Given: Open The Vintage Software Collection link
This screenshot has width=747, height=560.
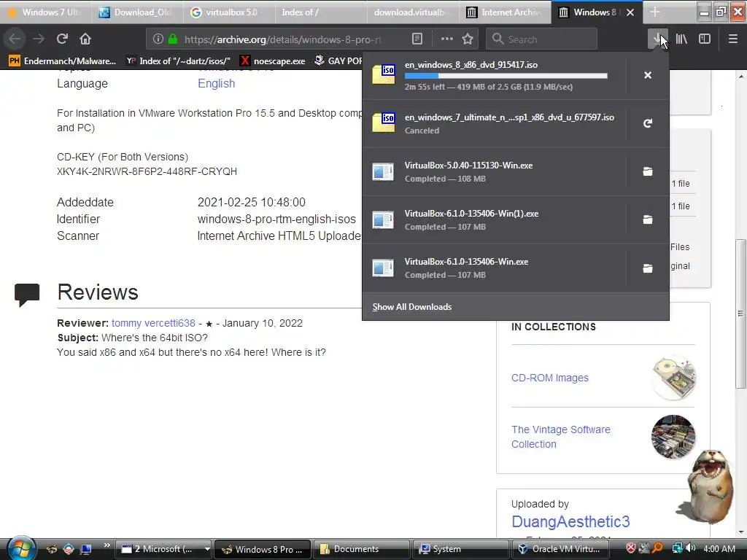Looking at the screenshot, I should [x=561, y=437].
